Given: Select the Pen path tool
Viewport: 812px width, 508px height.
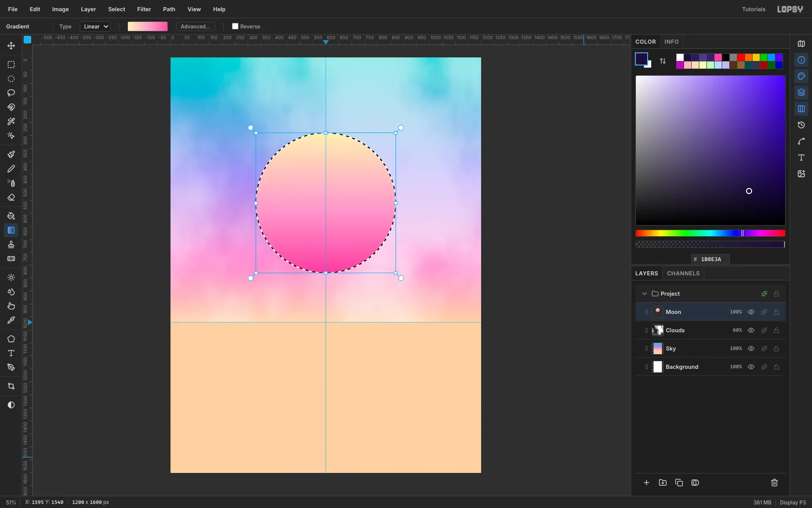Looking at the screenshot, I should click(x=11, y=367).
